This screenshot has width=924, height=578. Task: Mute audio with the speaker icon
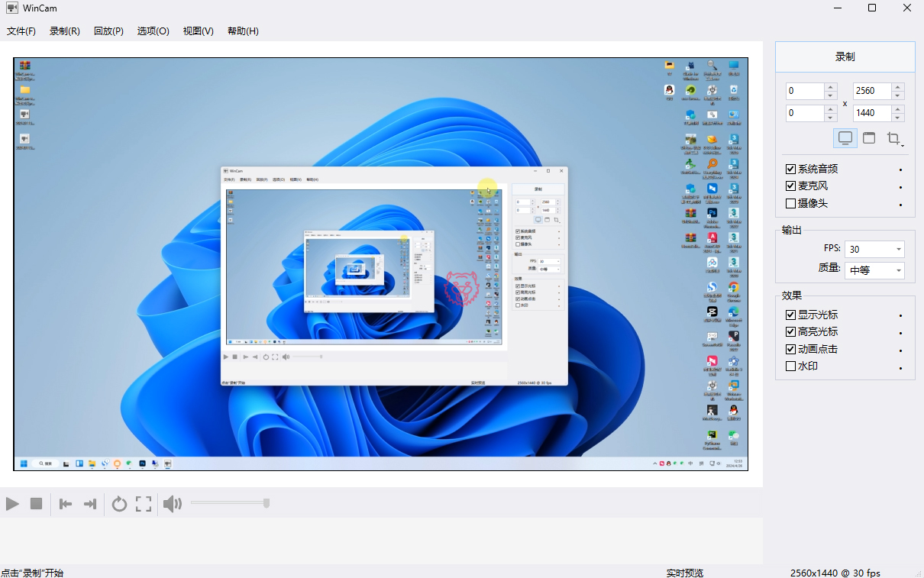click(x=173, y=504)
